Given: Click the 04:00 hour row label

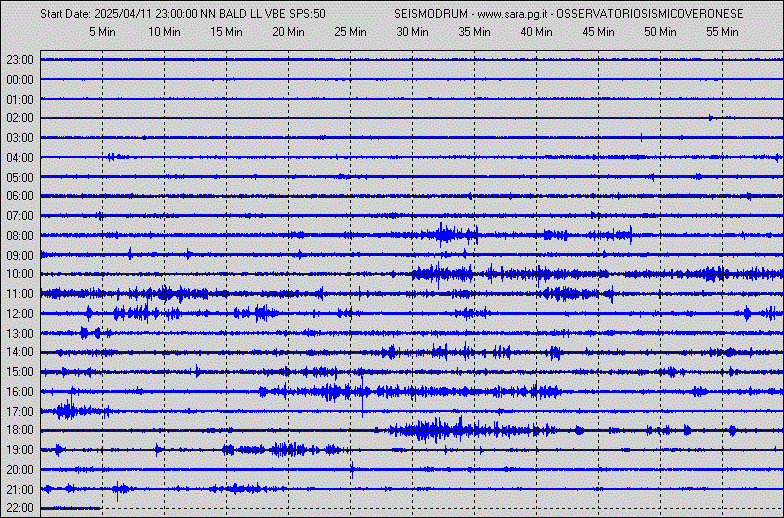Looking at the screenshot, I should [20, 158].
